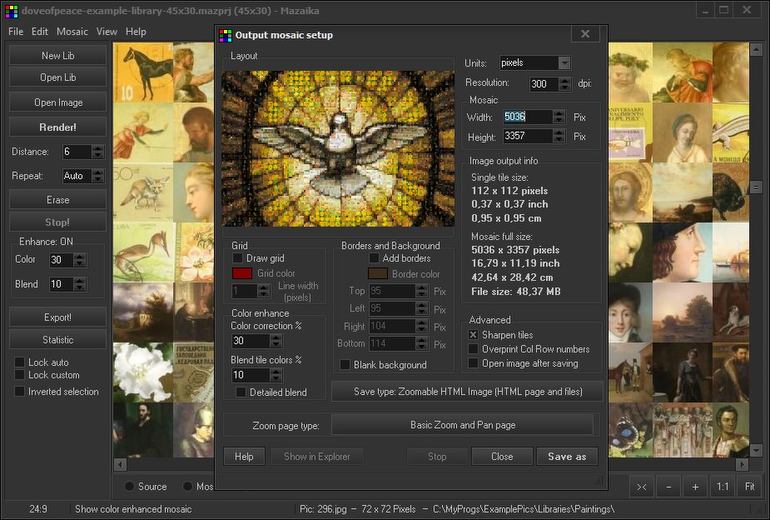The width and height of the screenshot is (770, 520).
Task: Click the mosaic Width spinner arrows
Action: [559, 117]
